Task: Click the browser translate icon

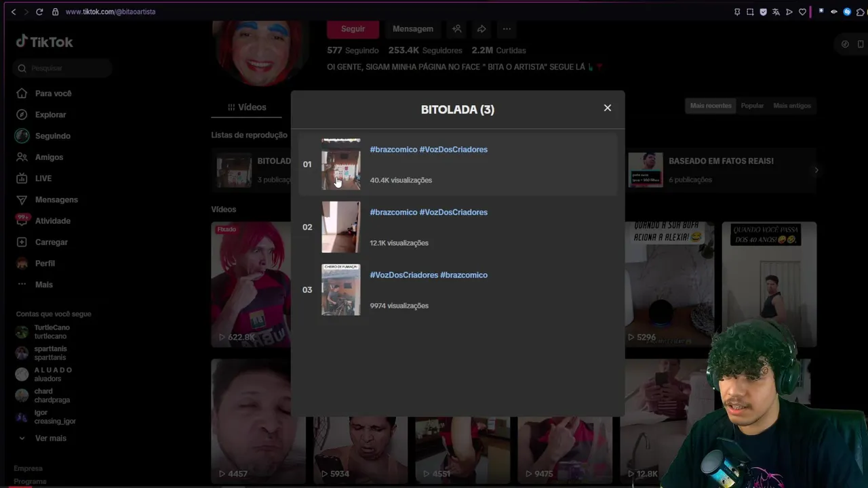Action: point(776,12)
